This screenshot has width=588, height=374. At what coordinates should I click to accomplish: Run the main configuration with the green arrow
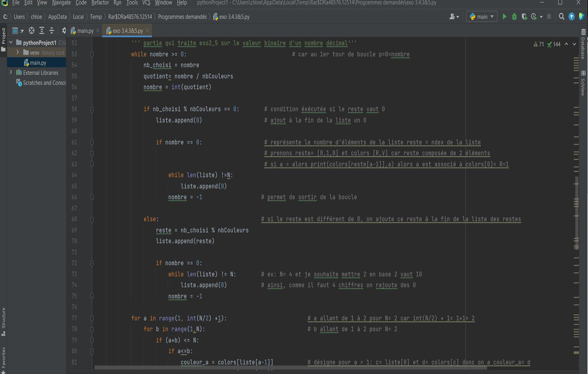(x=504, y=17)
